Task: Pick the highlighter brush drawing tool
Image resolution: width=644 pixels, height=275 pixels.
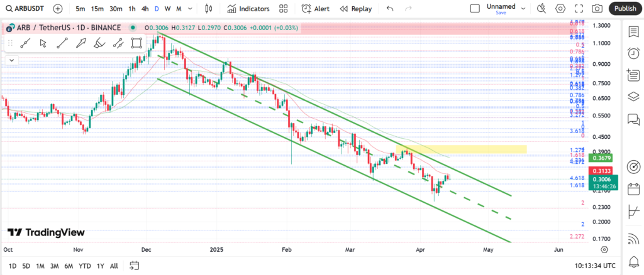Action: 99,43
